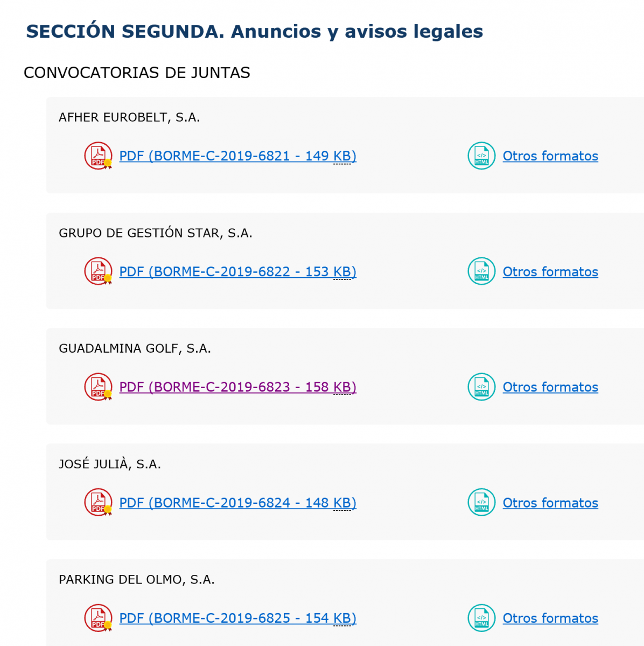Click the PDF icon for GRUPO DE GESTIÓN STAR
This screenshot has height=646, width=644.
[x=98, y=271]
